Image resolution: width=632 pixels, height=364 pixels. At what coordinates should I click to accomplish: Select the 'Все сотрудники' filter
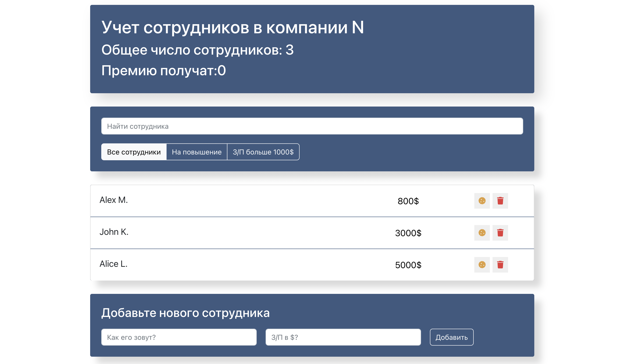click(134, 152)
